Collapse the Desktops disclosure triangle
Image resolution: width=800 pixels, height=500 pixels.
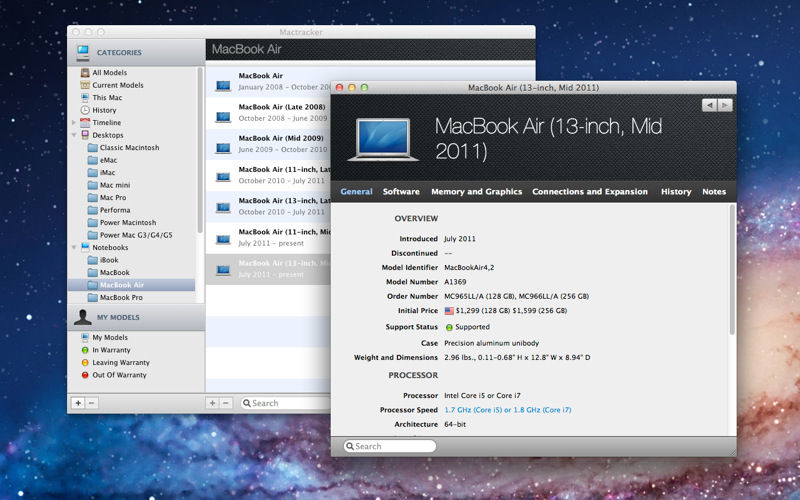tap(74, 135)
